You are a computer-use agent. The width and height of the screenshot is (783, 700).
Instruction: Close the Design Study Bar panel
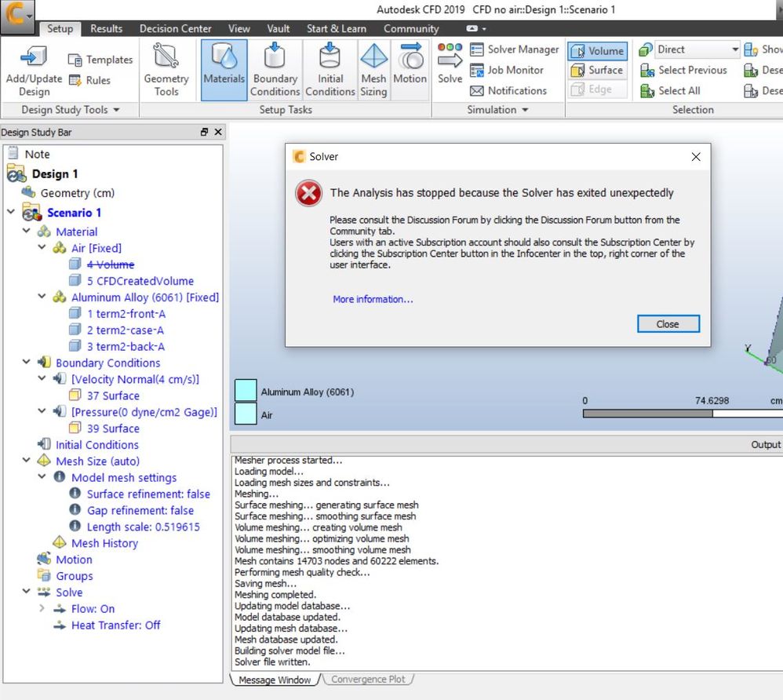pyautogui.click(x=218, y=132)
